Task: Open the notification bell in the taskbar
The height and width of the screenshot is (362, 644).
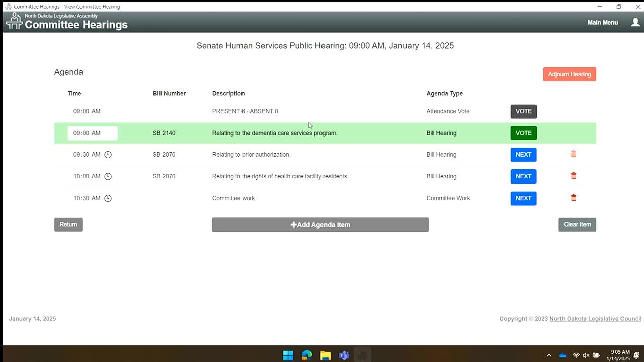Action: [636, 355]
